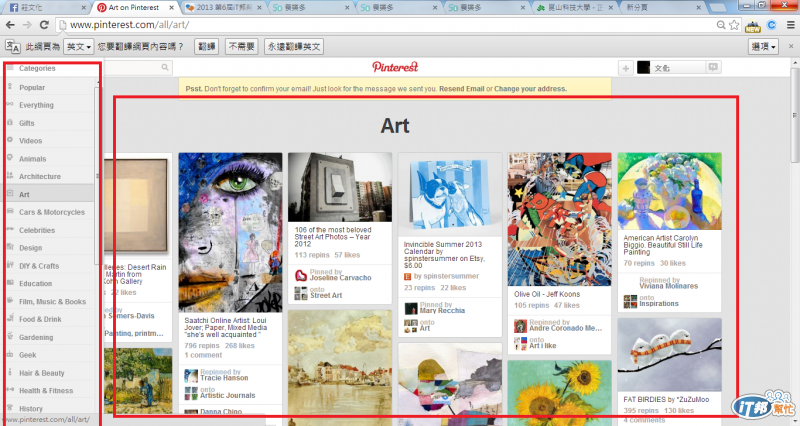Go back using browser back arrow

pyautogui.click(x=10, y=25)
